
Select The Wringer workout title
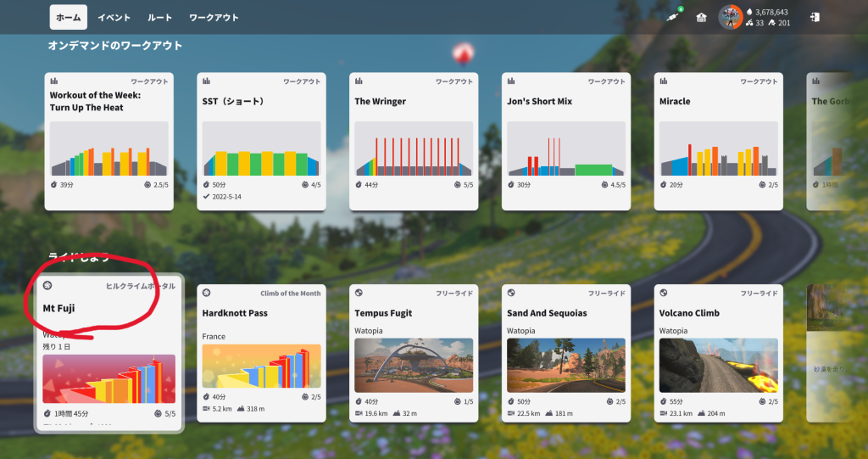pyautogui.click(x=381, y=102)
